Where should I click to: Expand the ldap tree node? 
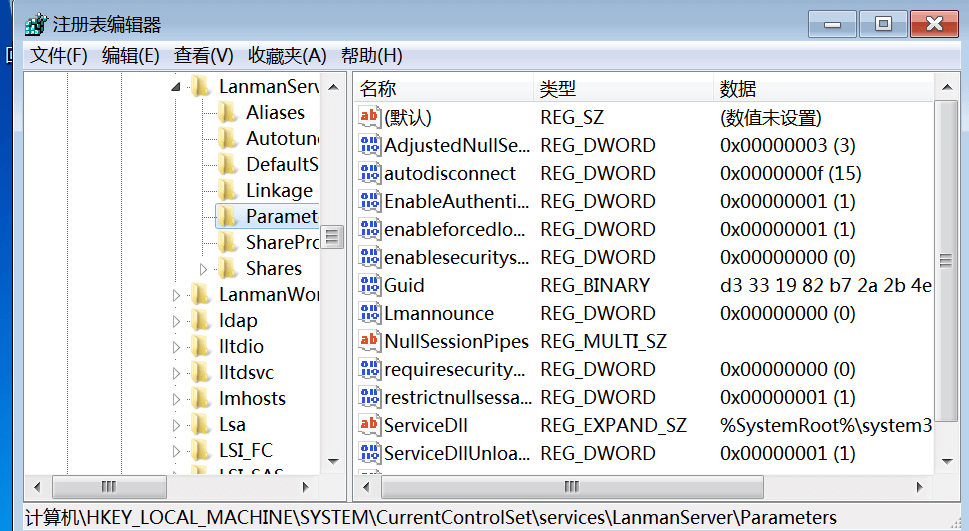click(177, 321)
